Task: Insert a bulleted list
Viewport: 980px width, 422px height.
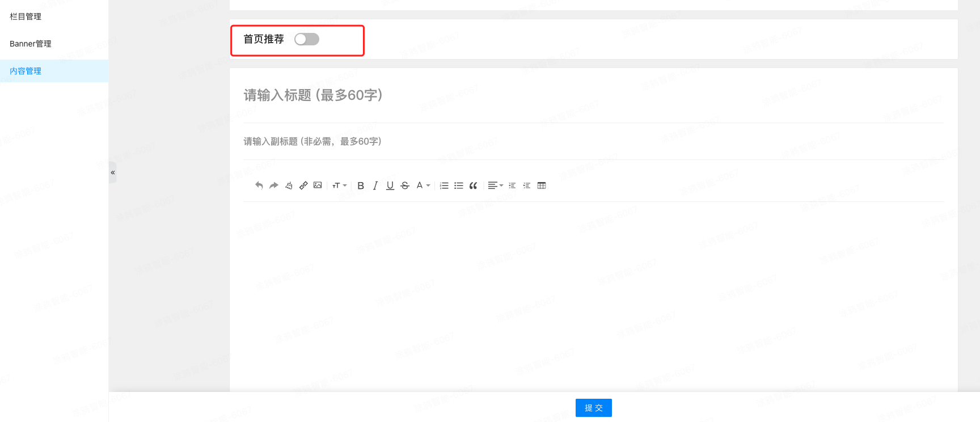Action: tap(459, 185)
